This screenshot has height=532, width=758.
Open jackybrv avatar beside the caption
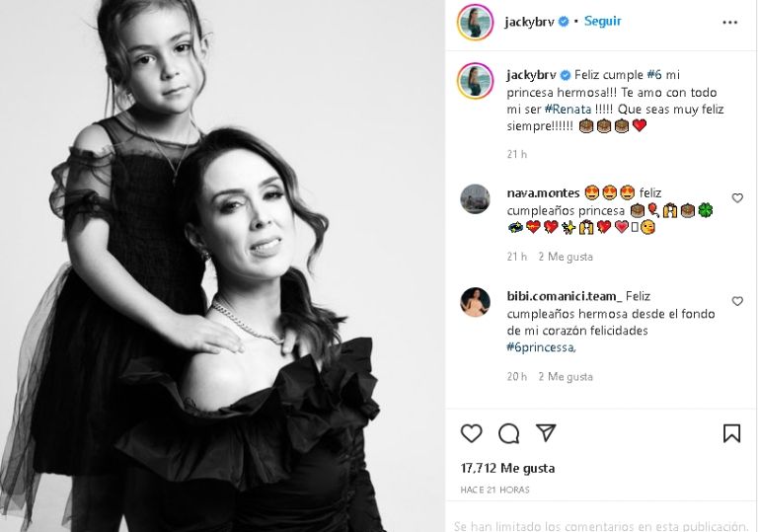[x=475, y=80]
